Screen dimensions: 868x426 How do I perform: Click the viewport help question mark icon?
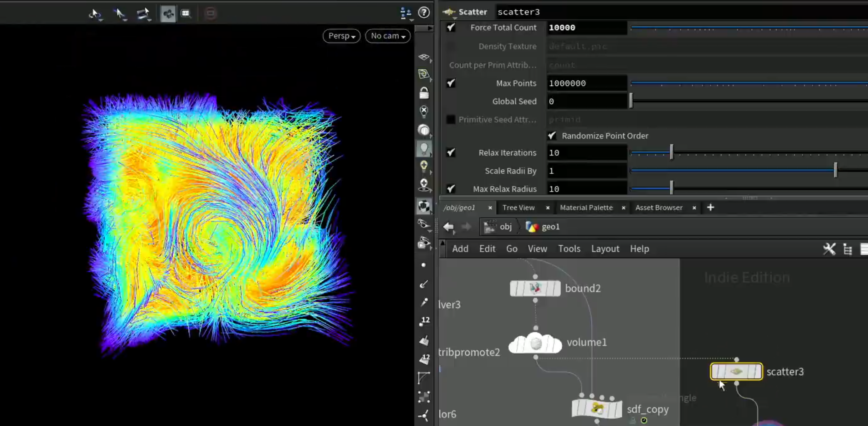click(x=424, y=13)
